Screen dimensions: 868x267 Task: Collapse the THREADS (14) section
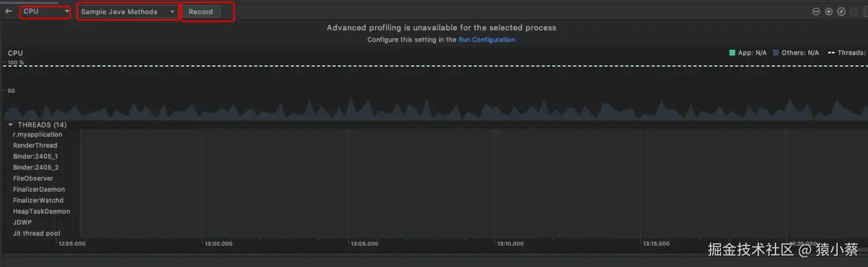point(10,125)
